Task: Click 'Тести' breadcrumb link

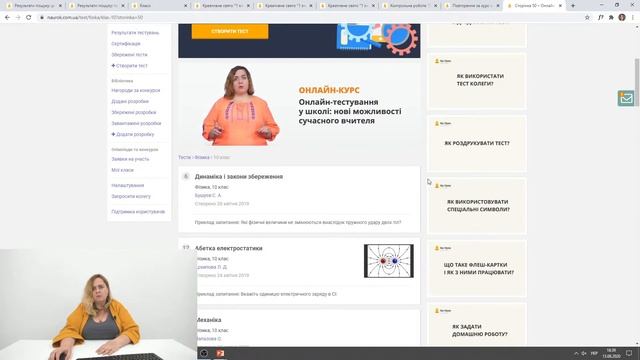Action: (x=184, y=157)
